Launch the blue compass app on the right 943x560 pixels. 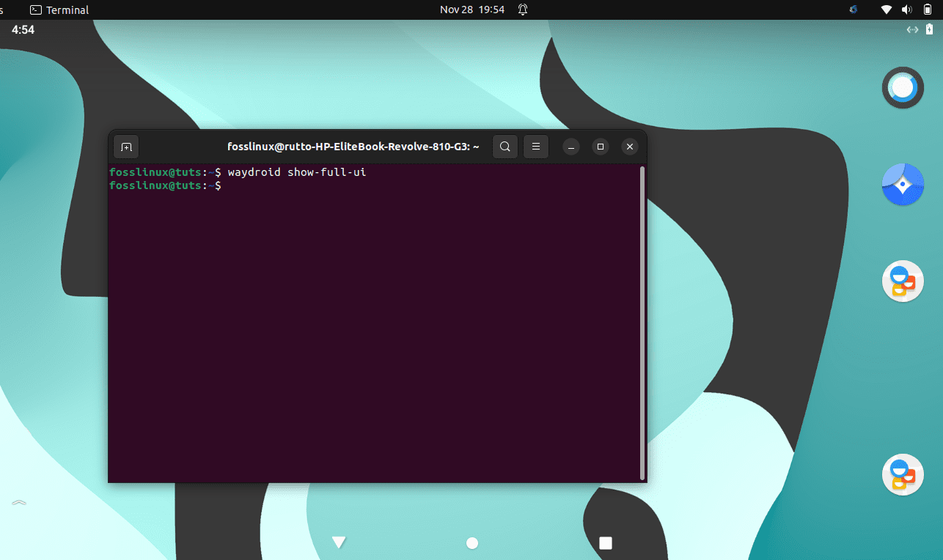coord(903,185)
